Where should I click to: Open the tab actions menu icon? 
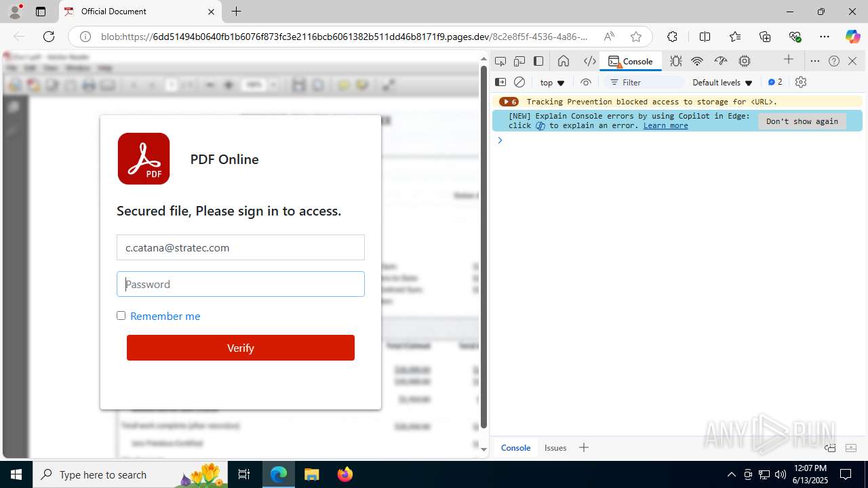pyautogui.click(x=41, y=12)
